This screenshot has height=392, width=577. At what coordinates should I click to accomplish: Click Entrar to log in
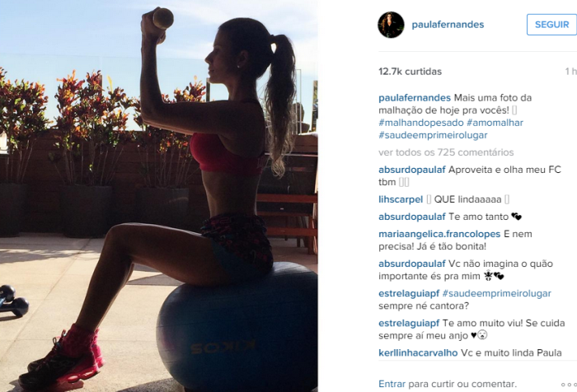coord(392,384)
